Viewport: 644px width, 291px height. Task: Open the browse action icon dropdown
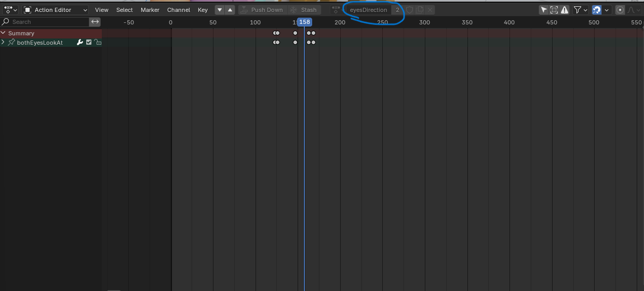[x=337, y=10]
